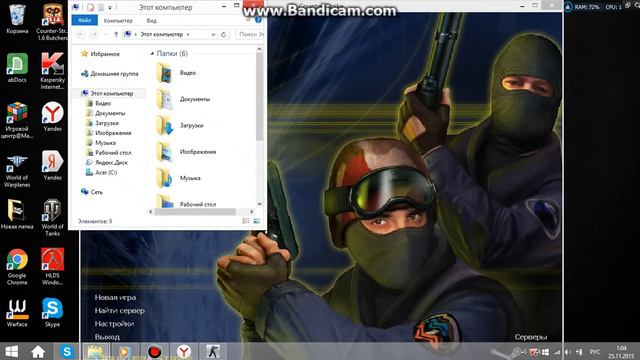
Task: Select Избранное in the navigation pane
Action: [100, 54]
